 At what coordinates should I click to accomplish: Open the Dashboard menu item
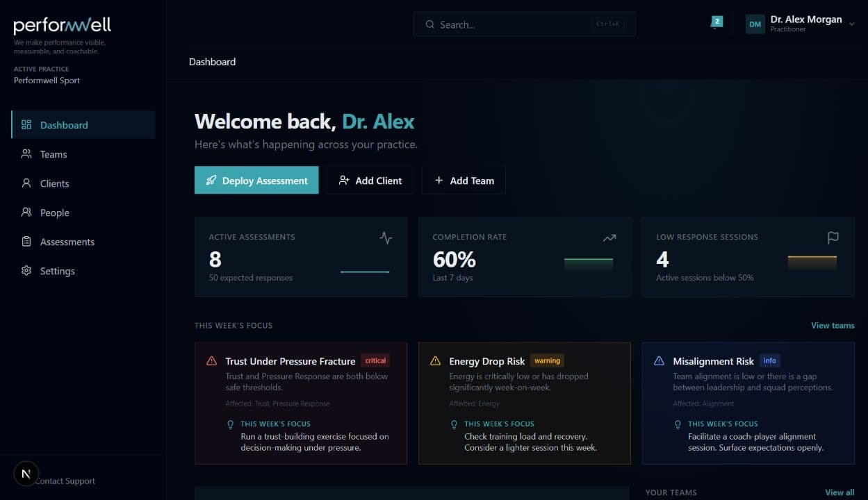tap(83, 125)
